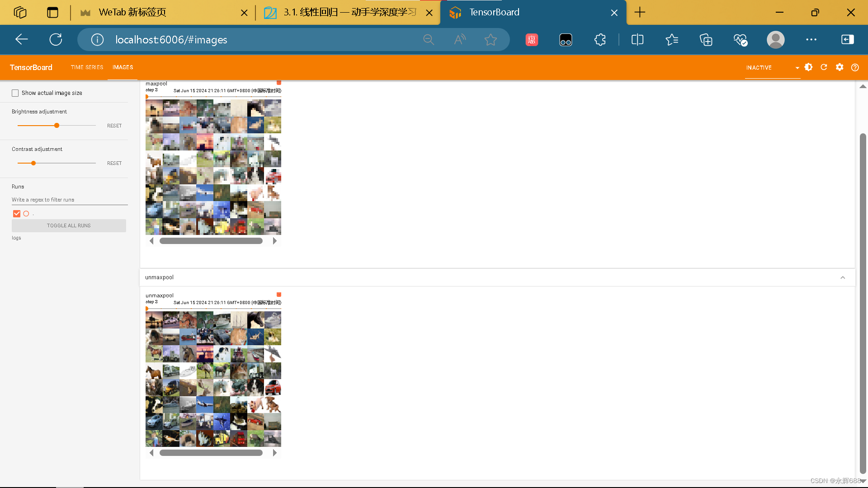The image size is (868, 488).
Task: Click the TensorBoard reload data icon
Action: [x=824, y=67]
